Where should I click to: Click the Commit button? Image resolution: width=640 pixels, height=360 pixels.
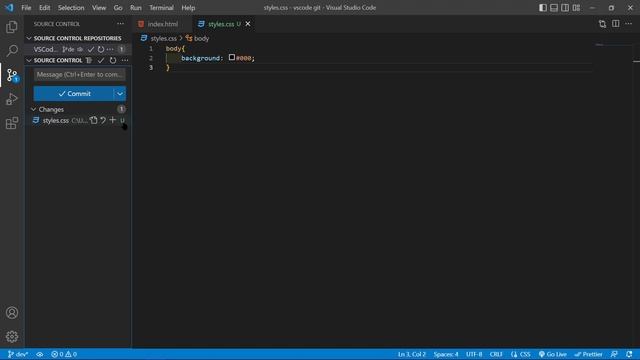click(x=74, y=94)
